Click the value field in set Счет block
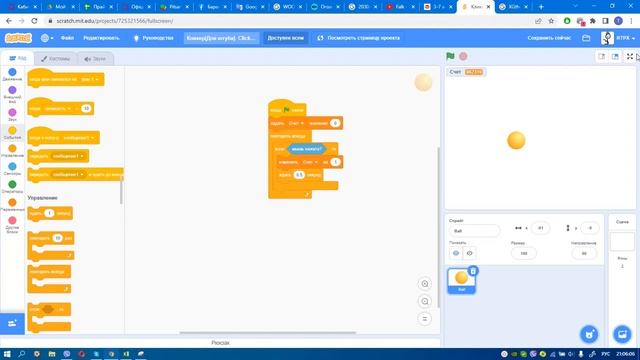Viewport: 640px width, 360px height. 335,123
